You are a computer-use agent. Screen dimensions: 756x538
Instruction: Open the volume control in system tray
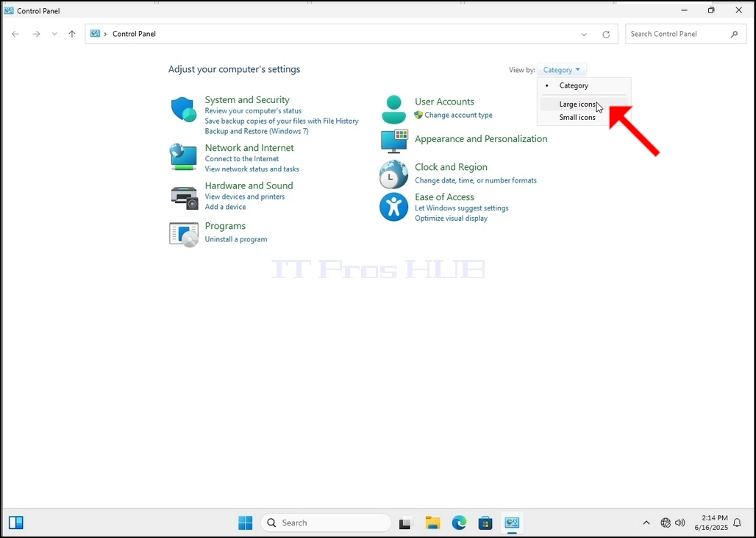click(680, 523)
